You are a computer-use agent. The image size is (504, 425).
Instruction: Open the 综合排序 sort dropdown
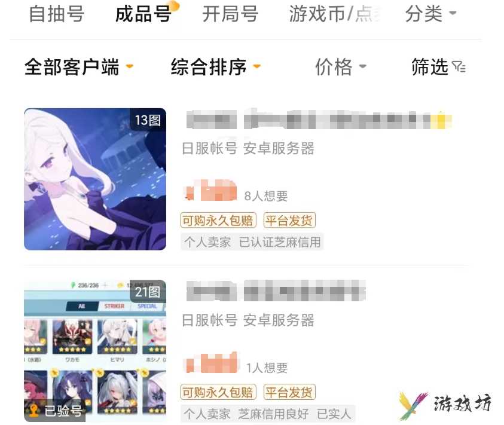click(215, 67)
